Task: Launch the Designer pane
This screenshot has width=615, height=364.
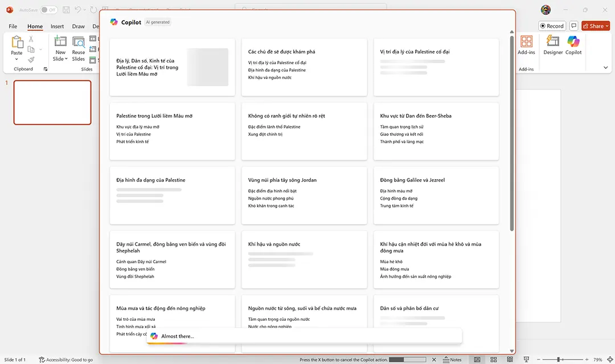Action: 552,45
